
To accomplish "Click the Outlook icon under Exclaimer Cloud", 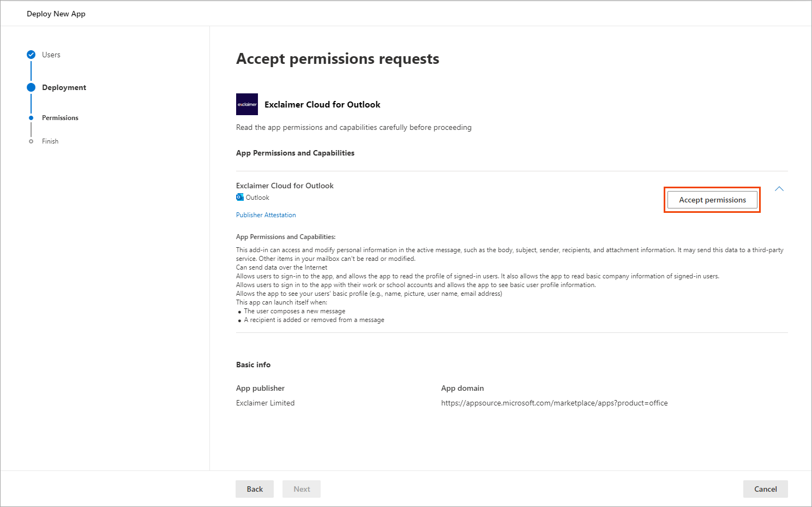I will pos(240,198).
